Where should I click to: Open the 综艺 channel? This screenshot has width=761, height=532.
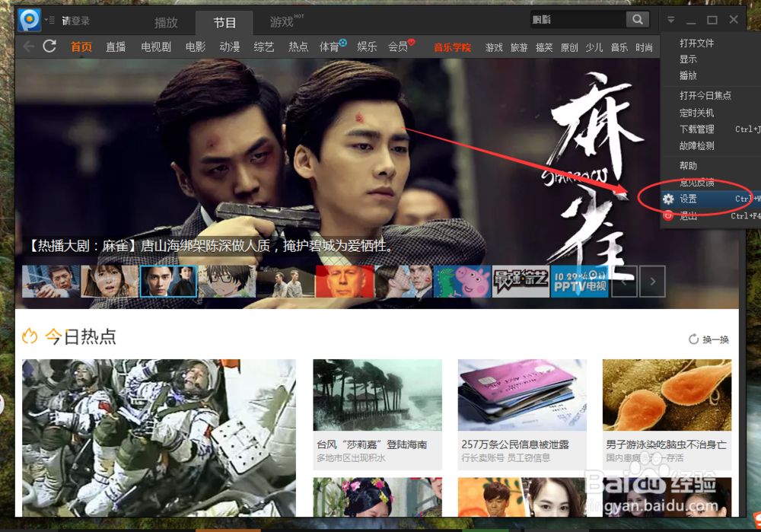(x=264, y=47)
